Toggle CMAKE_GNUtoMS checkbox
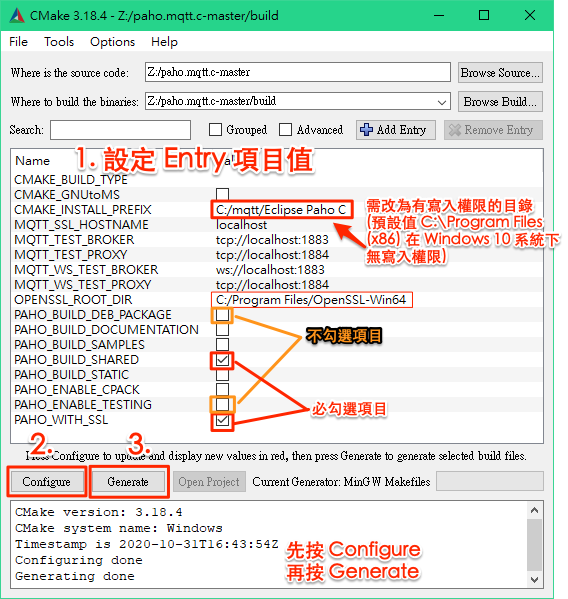Screen dimensions: 568x599 (x=222, y=194)
